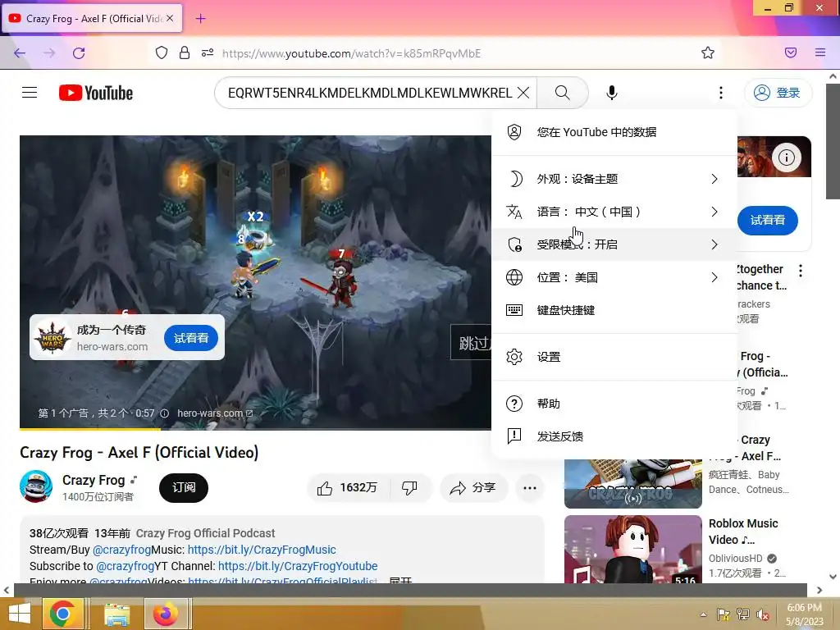
Task: Click the language translate icon
Action: pos(514,212)
